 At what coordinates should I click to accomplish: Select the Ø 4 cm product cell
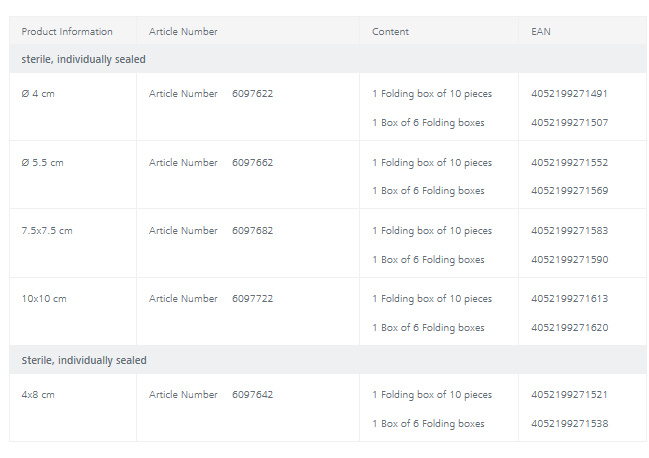38,94
